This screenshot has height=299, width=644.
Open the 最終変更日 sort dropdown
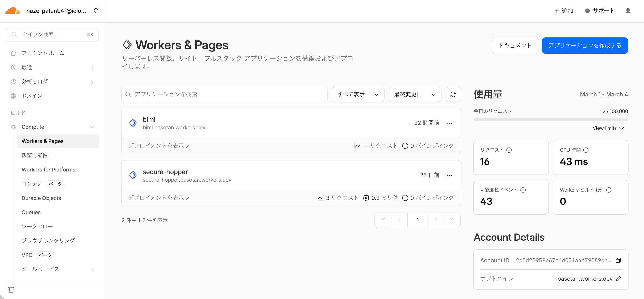pyautogui.click(x=414, y=94)
